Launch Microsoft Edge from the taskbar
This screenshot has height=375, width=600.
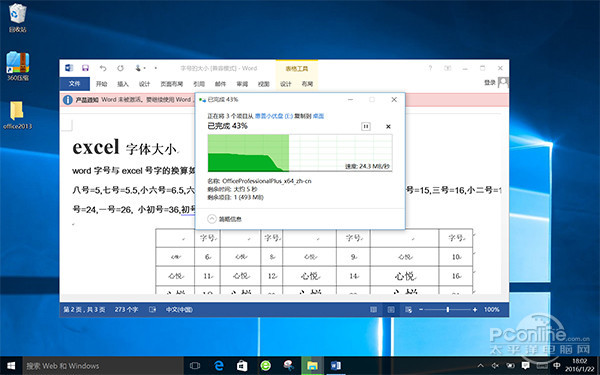click(x=218, y=365)
